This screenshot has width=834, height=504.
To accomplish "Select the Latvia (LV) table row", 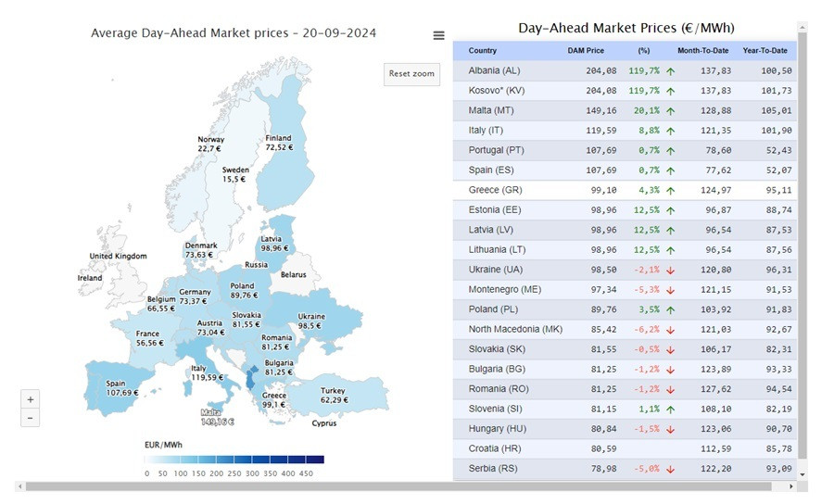I will click(x=625, y=230).
